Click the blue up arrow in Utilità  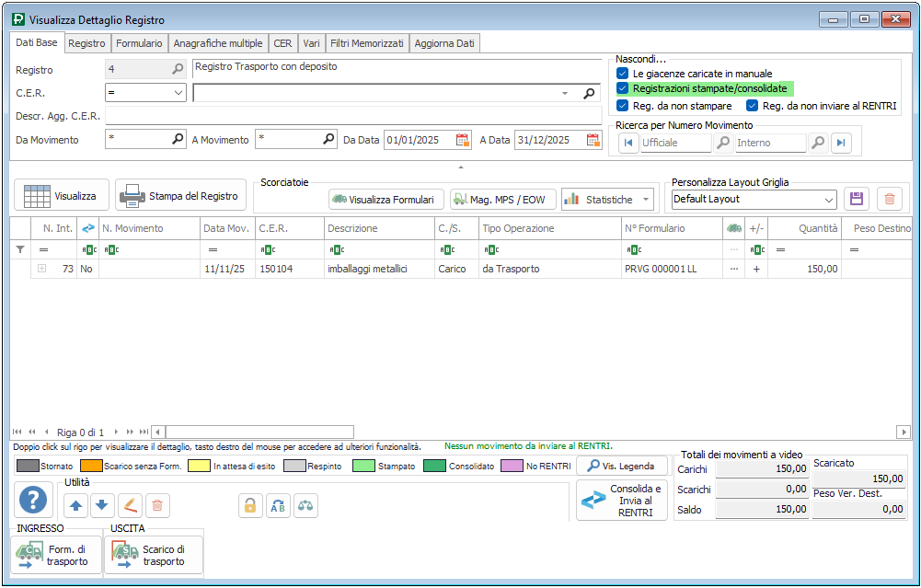pyautogui.click(x=76, y=504)
